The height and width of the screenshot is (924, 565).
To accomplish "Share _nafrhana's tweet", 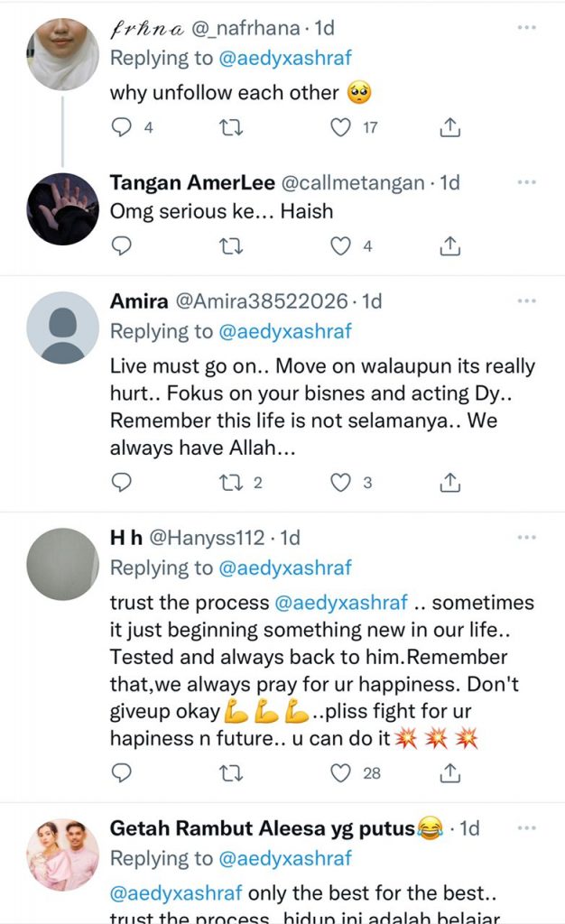I will [449, 127].
